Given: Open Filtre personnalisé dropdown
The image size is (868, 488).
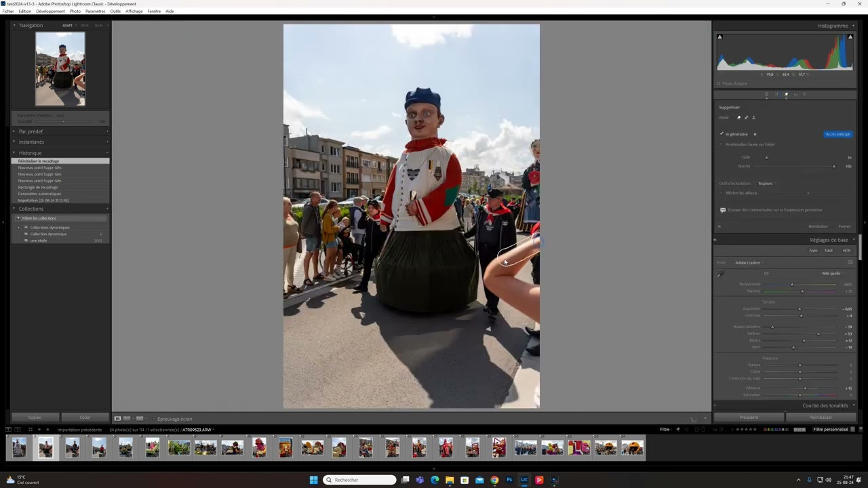Looking at the screenshot, I should tap(833, 430).
